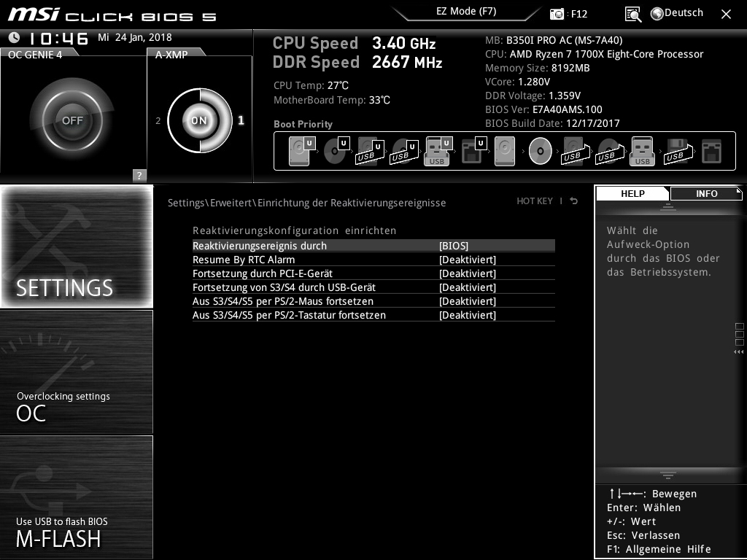This screenshot has height=560, width=747.
Task: Open the OC overclocking settings tile
Action: (x=77, y=372)
